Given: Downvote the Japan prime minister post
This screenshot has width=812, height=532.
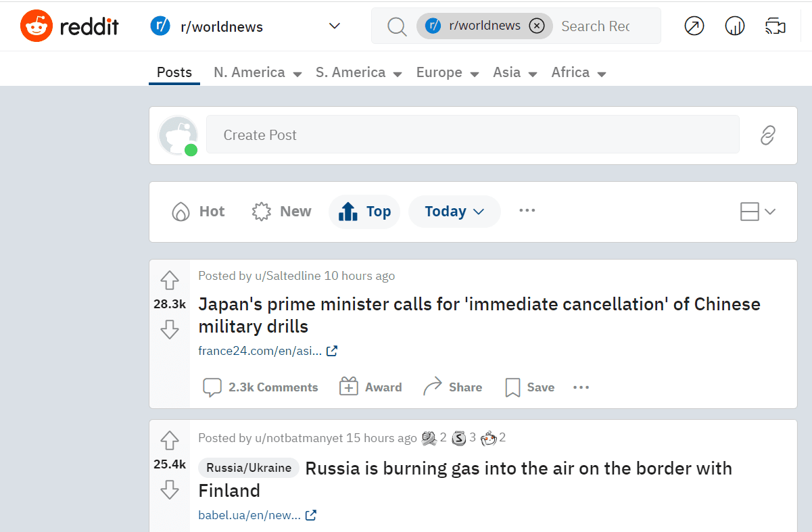Looking at the screenshot, I should pos(169,329).
